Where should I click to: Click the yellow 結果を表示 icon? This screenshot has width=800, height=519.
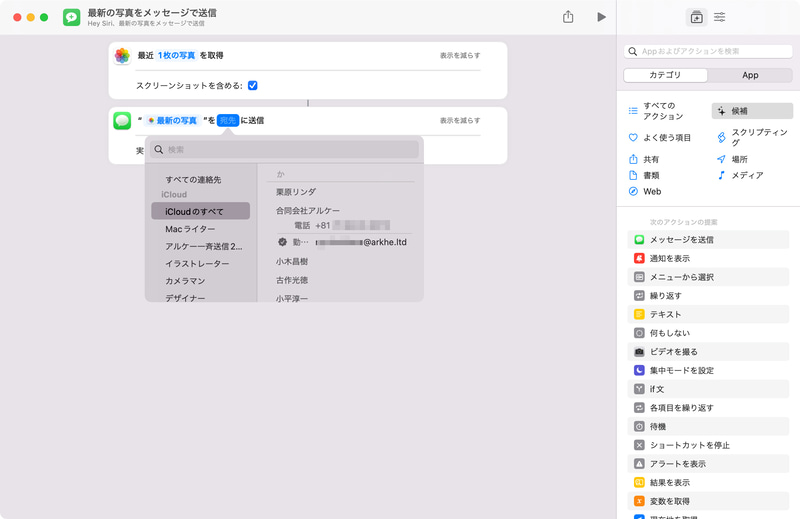pos(639,482)
